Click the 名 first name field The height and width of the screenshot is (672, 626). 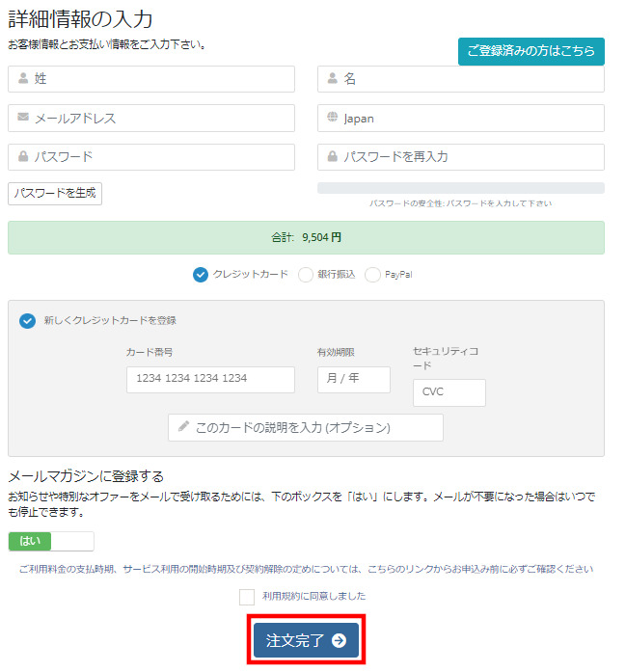[461, 79]
